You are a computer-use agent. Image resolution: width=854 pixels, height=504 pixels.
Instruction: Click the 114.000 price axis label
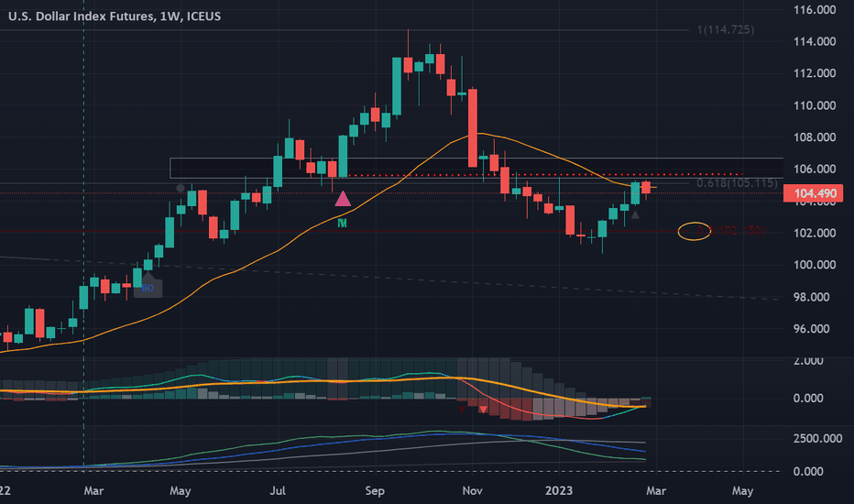[x=815, y=41]
